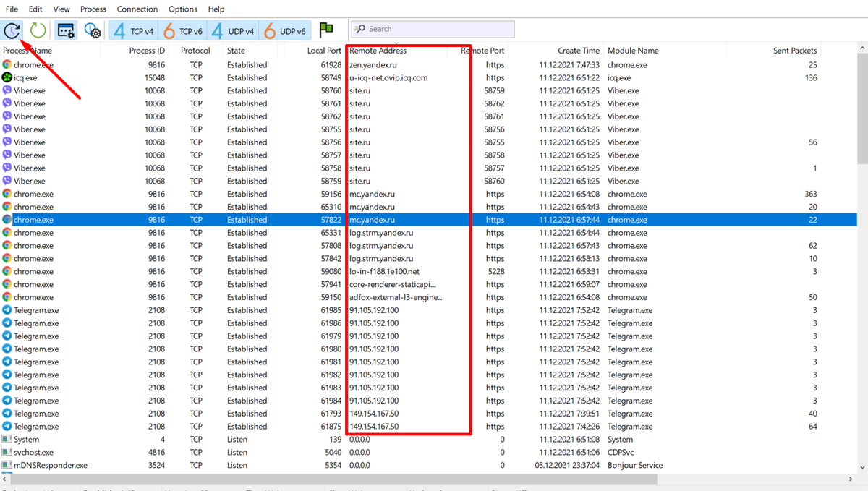This screenshot has height=491, width=868.
Task: Click the System process icon
Action: click(x=7, y=439)
